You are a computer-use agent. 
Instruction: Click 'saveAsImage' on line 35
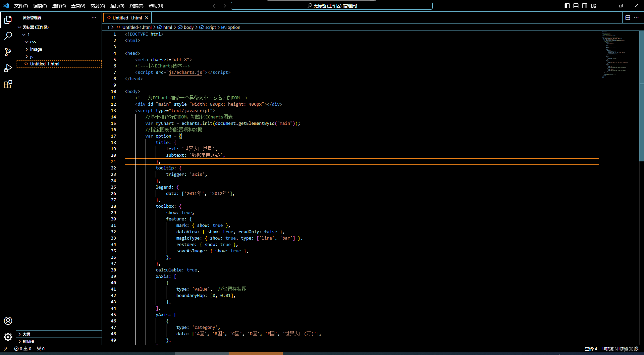coord(191,251)
